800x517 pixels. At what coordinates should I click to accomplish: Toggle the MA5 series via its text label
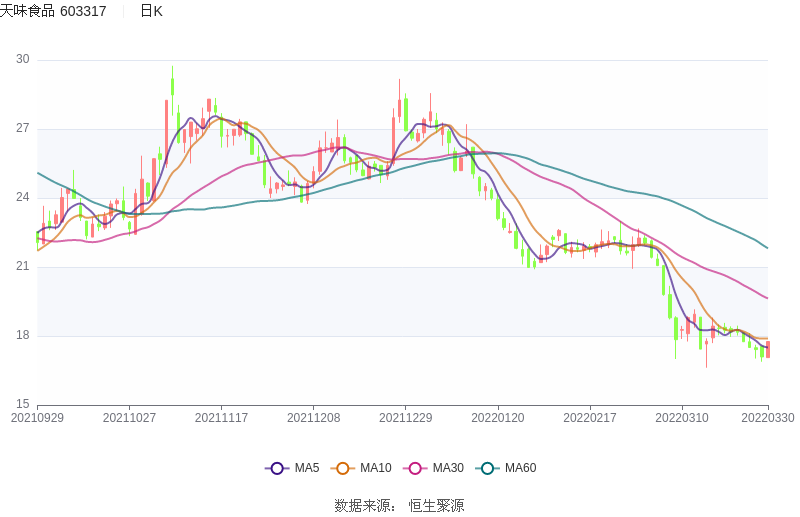[x=306, y=468]
